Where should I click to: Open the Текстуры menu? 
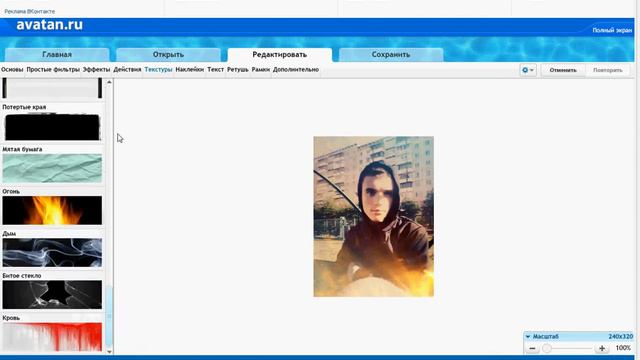click(158, 70)
